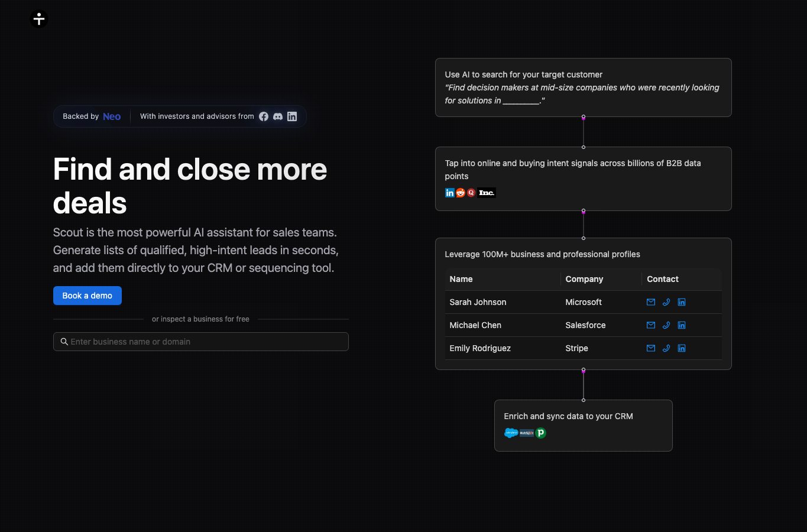Click the Pipedrive logo in CRM card
Viewport: 807px width, 532px height.
[540, 433]
